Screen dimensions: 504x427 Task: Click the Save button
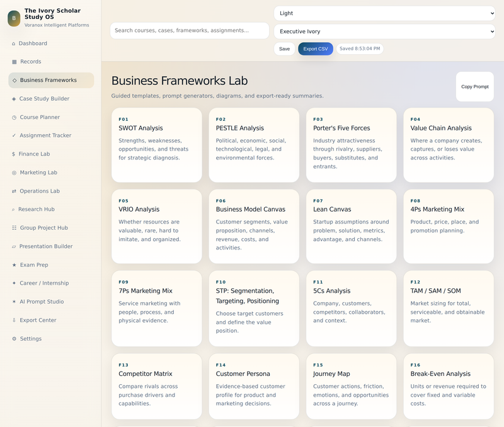click(285, 49)
